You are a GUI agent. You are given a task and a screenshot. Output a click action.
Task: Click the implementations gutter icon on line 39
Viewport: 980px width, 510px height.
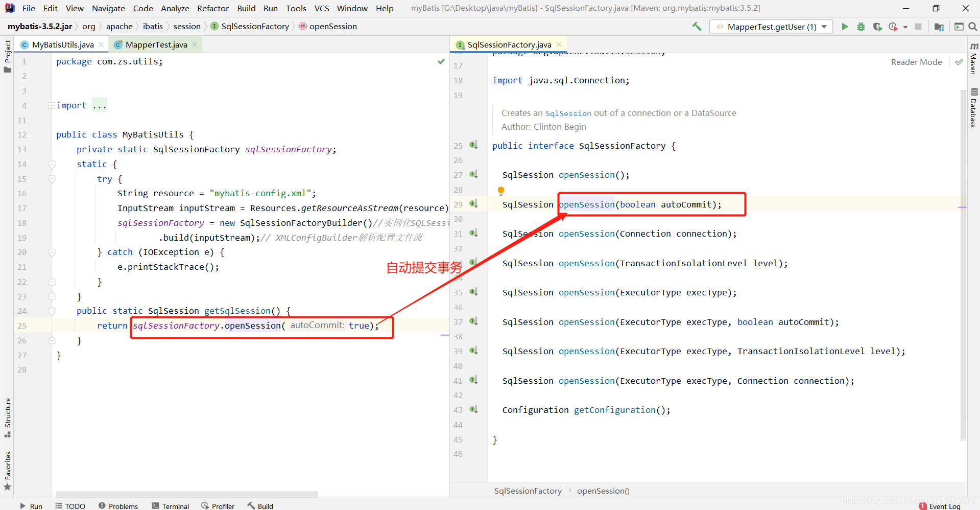(473, 351)
